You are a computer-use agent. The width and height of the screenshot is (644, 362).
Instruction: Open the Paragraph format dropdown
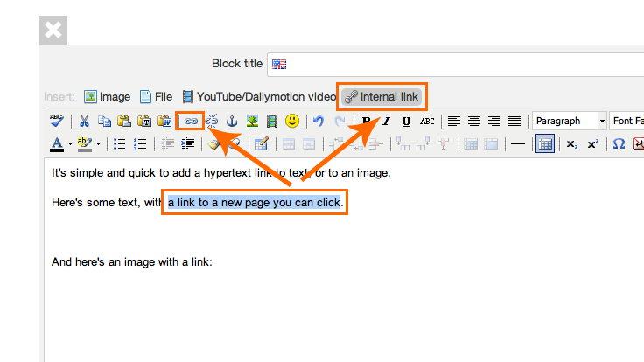click(570, 121)
